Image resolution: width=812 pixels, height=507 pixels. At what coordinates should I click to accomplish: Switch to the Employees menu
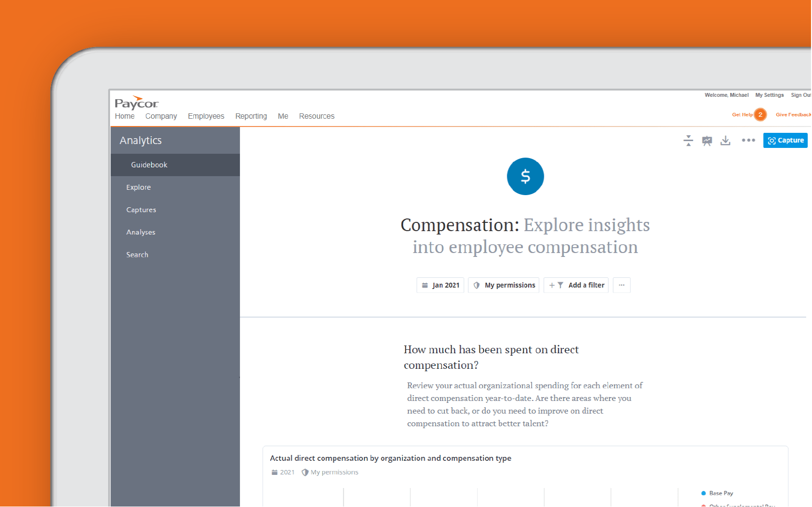(x=206, y=116)
